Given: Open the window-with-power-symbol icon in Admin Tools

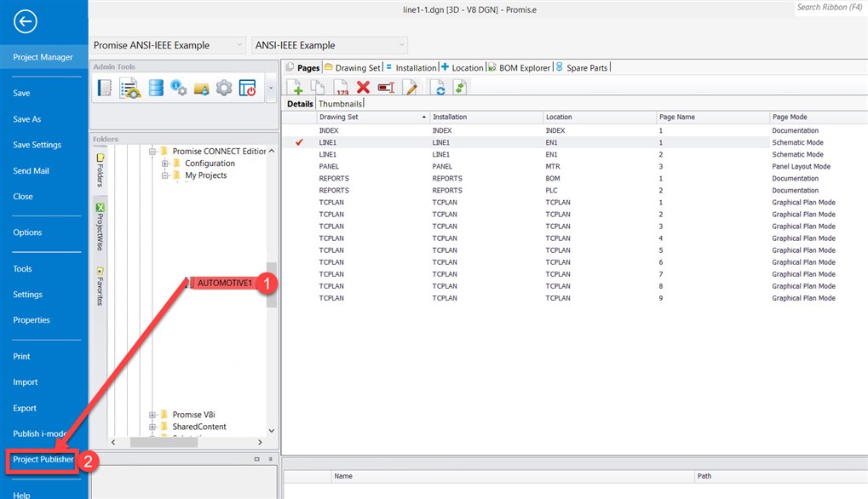Looking at the screenshot, I should [x=247, y=88].
